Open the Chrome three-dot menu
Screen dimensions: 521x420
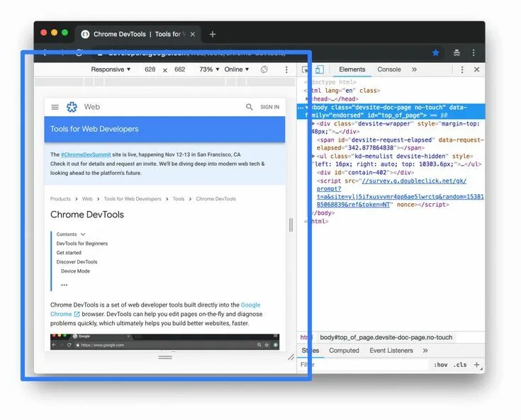474,52
